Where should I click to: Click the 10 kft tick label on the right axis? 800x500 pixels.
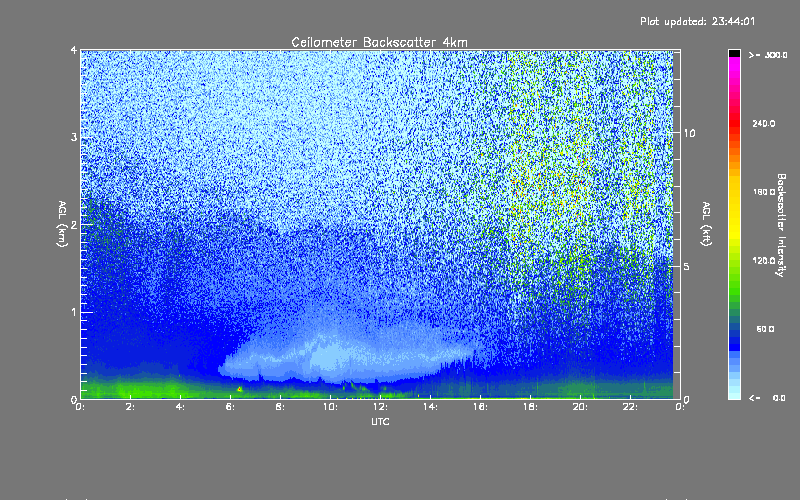click(689, 133)
